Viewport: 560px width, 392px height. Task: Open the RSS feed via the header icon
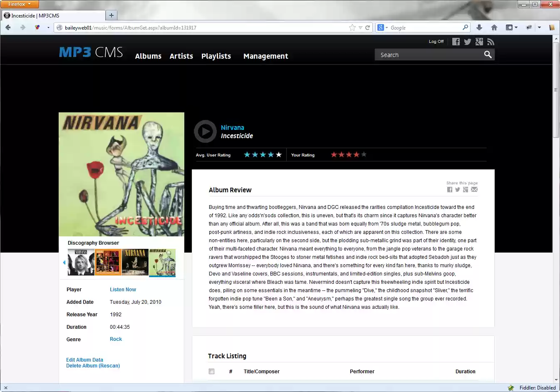point(491,42)
